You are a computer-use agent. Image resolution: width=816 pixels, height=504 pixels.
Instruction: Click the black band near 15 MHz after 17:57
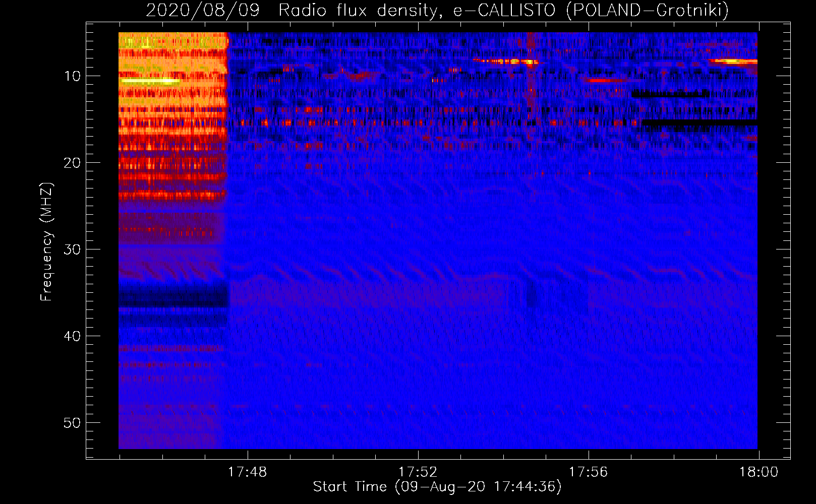(699, 122)
